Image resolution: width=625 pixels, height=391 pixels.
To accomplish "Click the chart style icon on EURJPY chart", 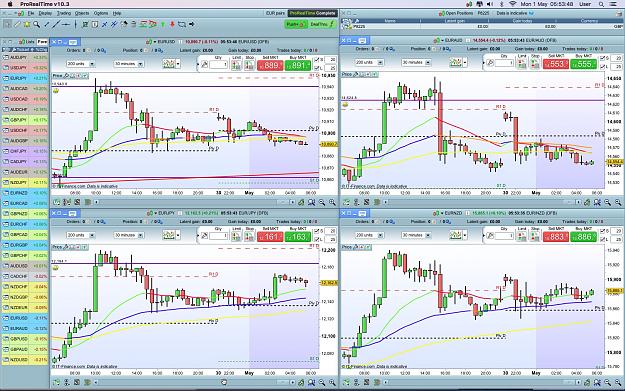I will tap(169, 235).
